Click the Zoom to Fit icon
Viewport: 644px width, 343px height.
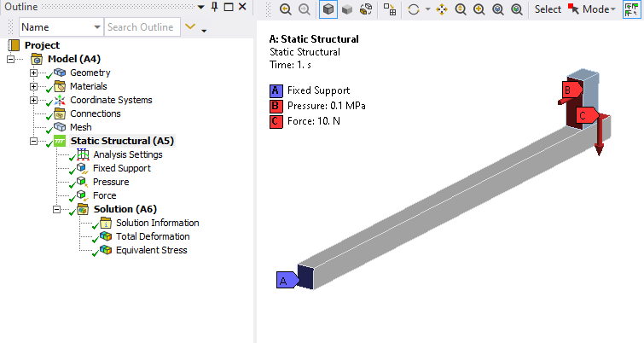(x=498, y=9)
